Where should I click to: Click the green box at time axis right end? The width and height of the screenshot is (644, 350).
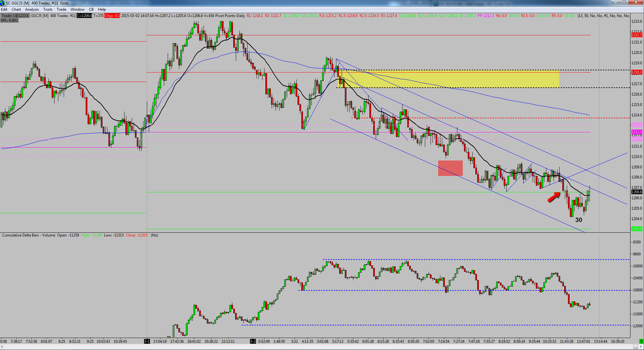641,341
